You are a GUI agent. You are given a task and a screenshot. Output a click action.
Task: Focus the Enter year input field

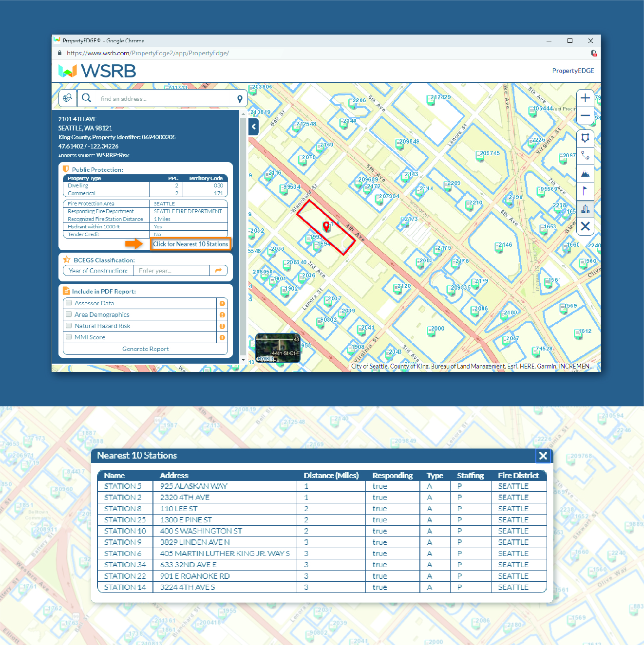point(171,271)
